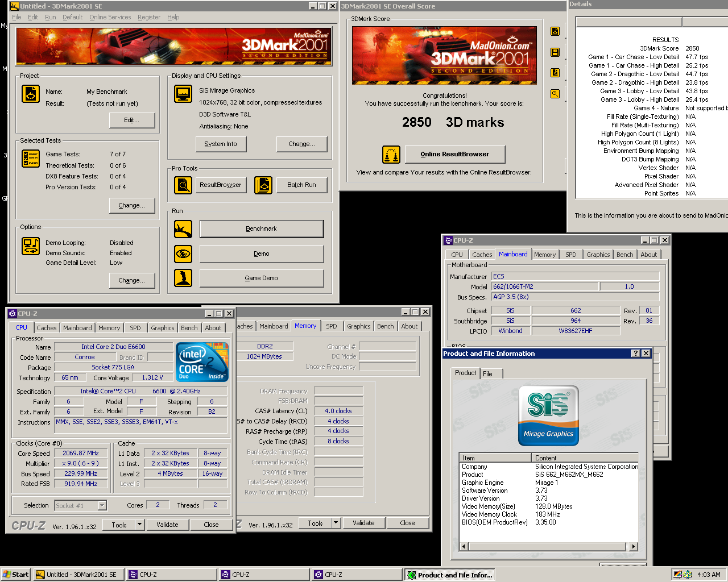
Task: Open the Tools dropdown arrow in the Memory CPU-Z window
Action: click(x=336, y=523)
